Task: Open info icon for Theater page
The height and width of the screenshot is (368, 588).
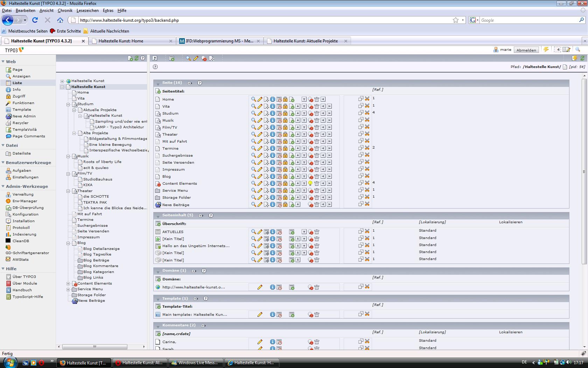Action: tap(272, 134)
